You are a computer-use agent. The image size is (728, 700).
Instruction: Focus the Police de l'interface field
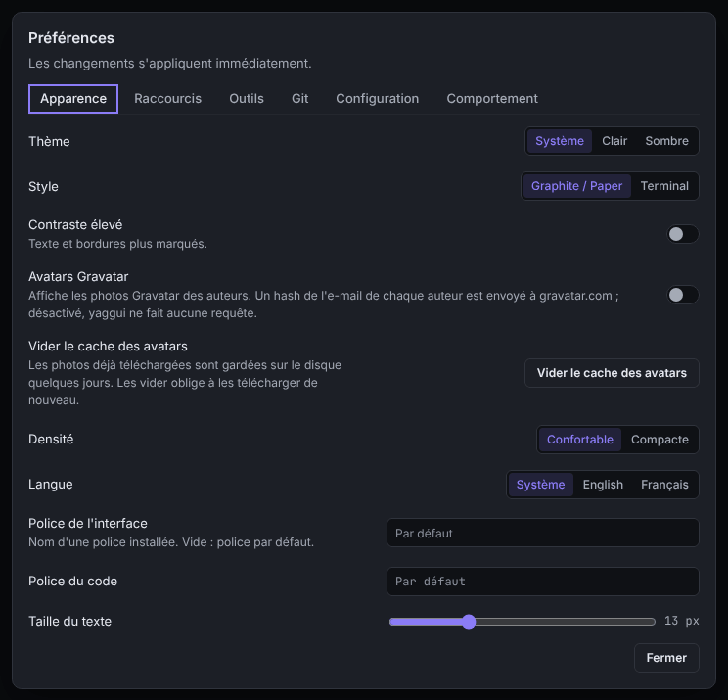(543, 533)
